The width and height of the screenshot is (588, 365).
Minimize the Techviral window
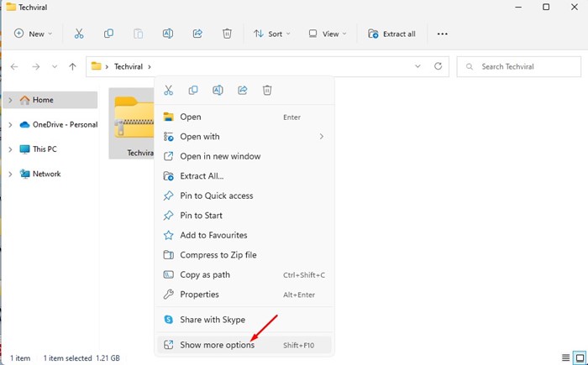(x=518, y=7)
